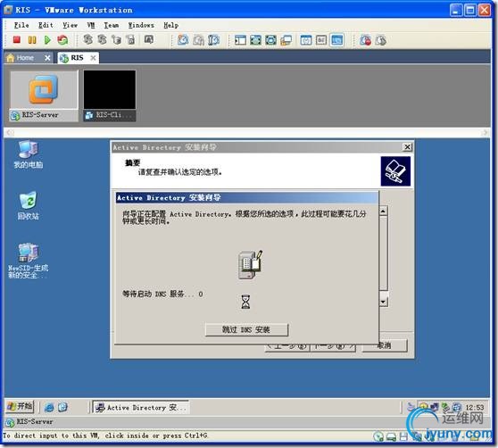Click the summary list scroll up arrow

tap(384, 212)
